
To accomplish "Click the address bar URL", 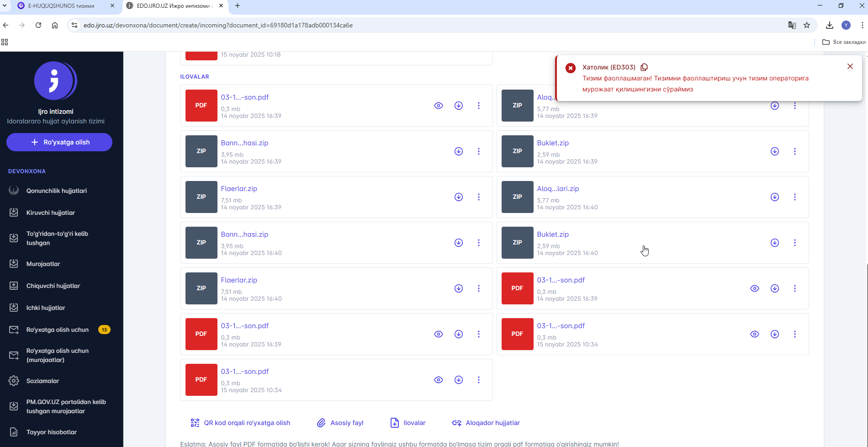I will pos(218,25).
